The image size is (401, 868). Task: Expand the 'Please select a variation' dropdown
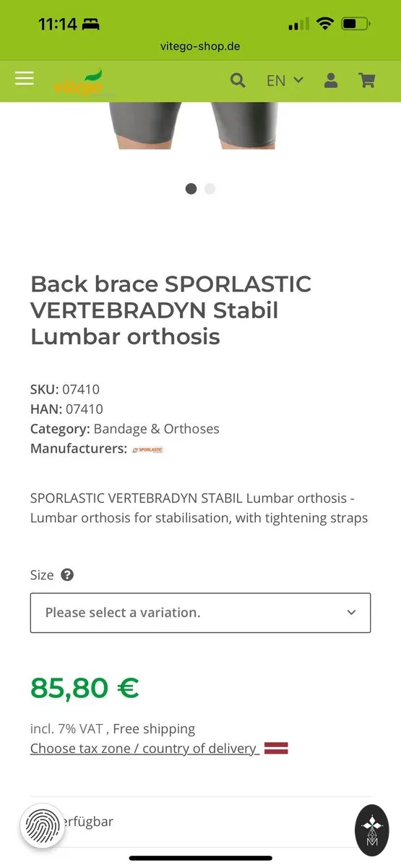[x=200, y=613]
